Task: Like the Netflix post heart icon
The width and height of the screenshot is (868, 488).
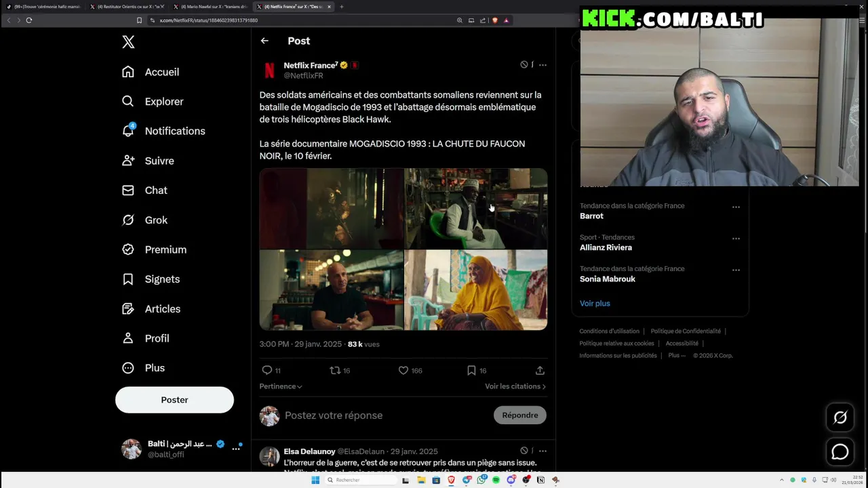Action: click(x=410, y=371)
